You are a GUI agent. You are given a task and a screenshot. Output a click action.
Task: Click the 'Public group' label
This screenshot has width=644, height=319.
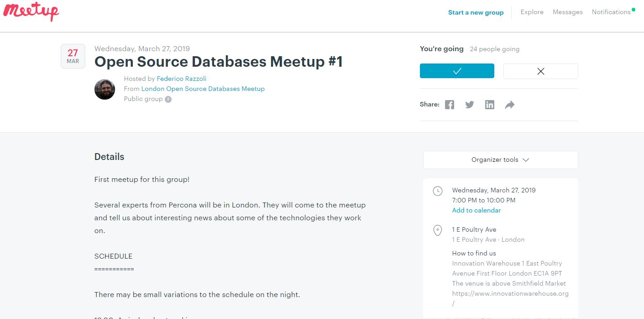pos(143,99)
